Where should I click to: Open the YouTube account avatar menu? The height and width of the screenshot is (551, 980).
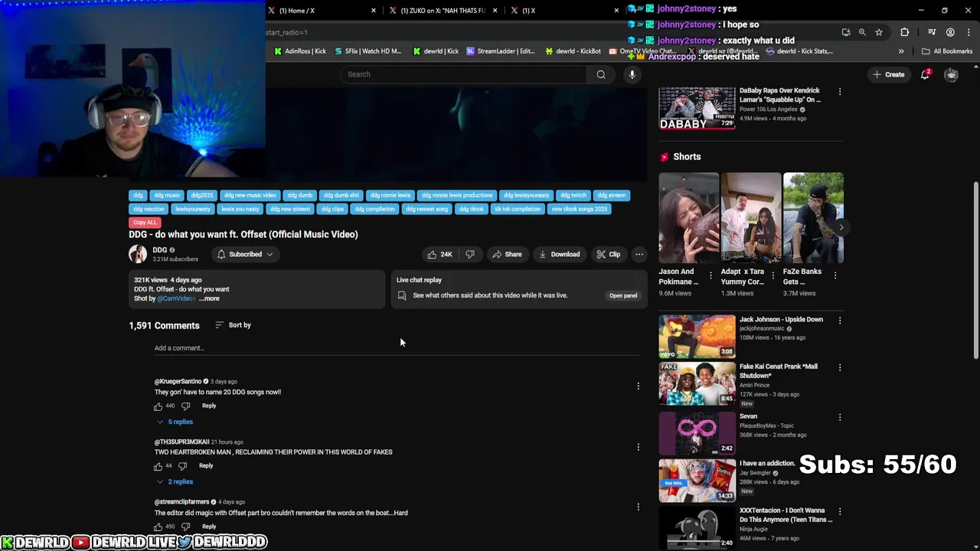951,74
